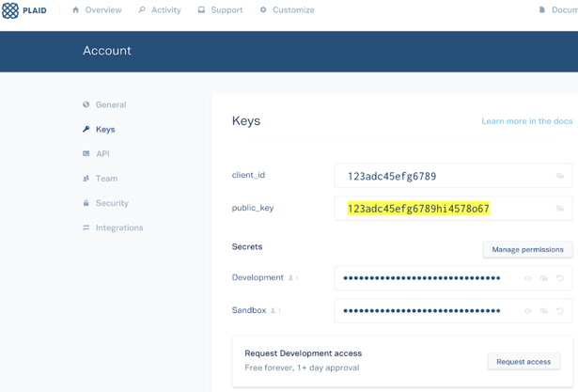This screenshot has width=578, height=392.
Task: Rotate the Sandbox secret
Action: point(560,311)
